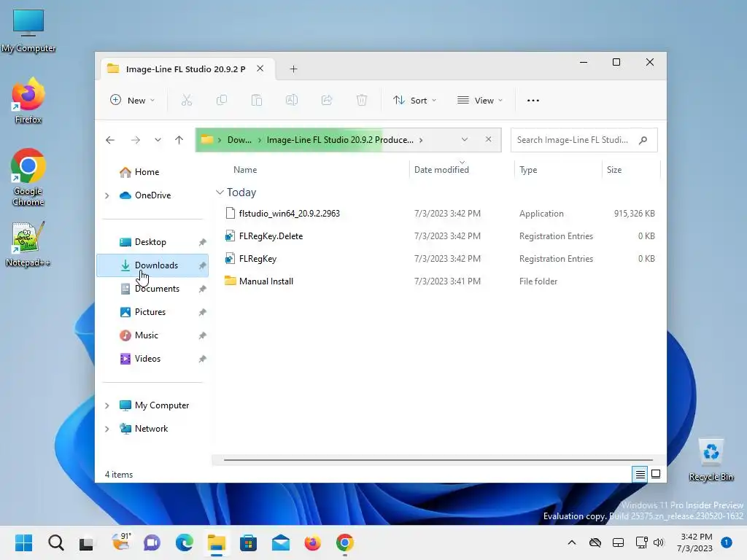The height and width of the screenshot is (560, 747).
Task: Switch to details view icon in status bar
Action: coord(640,474)
